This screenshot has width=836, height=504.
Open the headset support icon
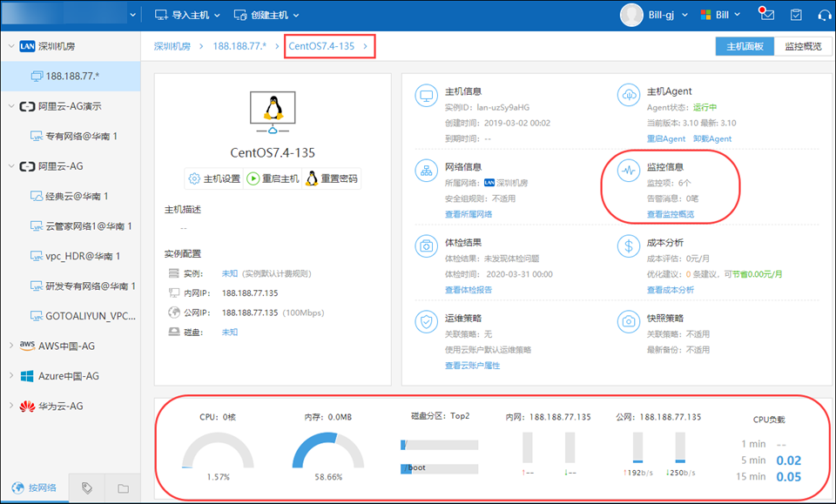[824, 15]
